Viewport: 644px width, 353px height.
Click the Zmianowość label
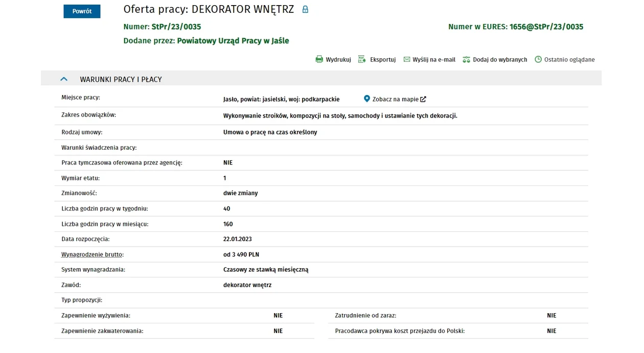pyautogui.click(x=79, y=193)
